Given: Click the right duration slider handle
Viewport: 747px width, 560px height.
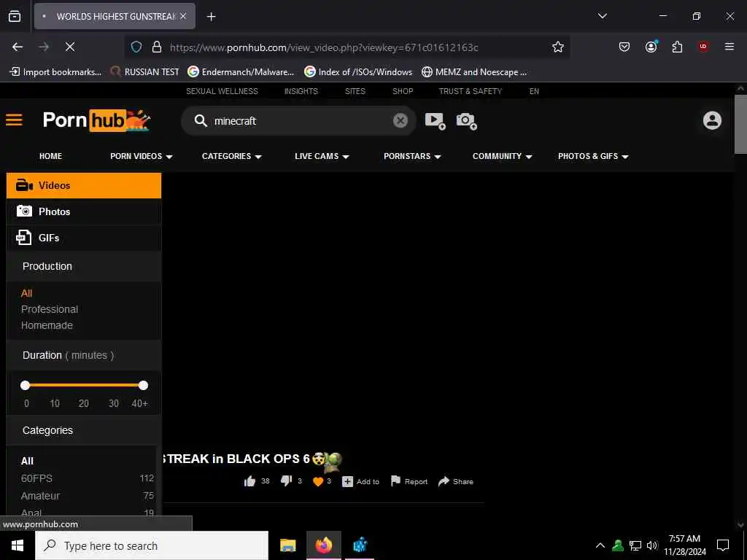Looking at the screenshot, I should pos(143,385).
